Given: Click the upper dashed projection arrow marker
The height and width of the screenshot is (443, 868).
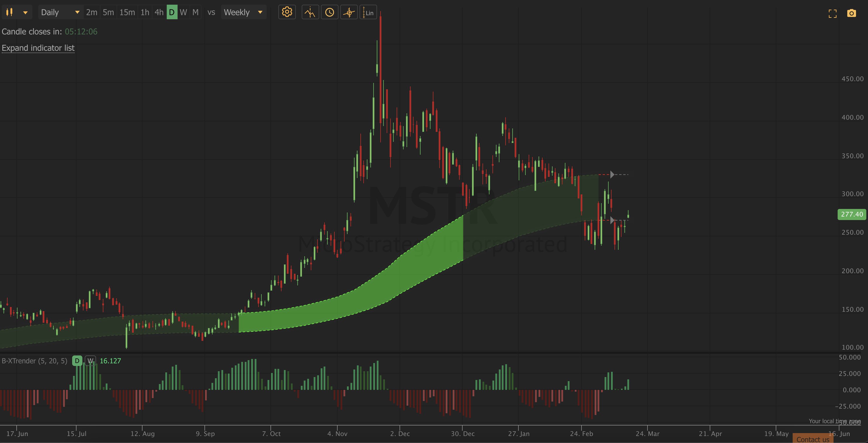Looking at the screenshot, I should pyautogui.click(x=612, y=175).
